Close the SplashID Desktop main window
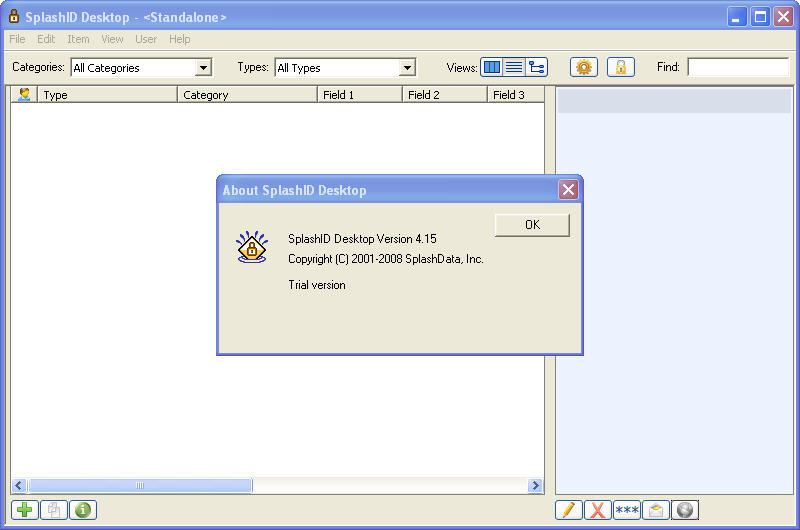This screenshot has height=530, width=800. click(784, 17)
